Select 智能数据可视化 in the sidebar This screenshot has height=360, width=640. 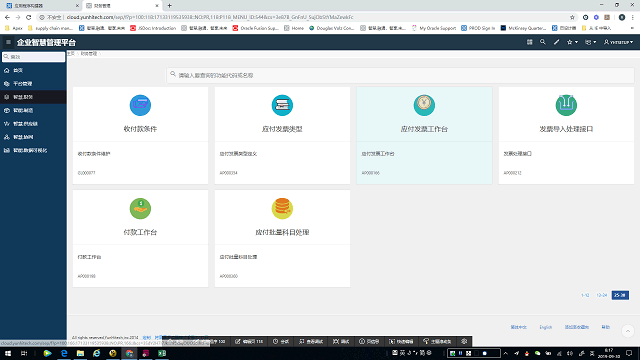coord(33,150)
